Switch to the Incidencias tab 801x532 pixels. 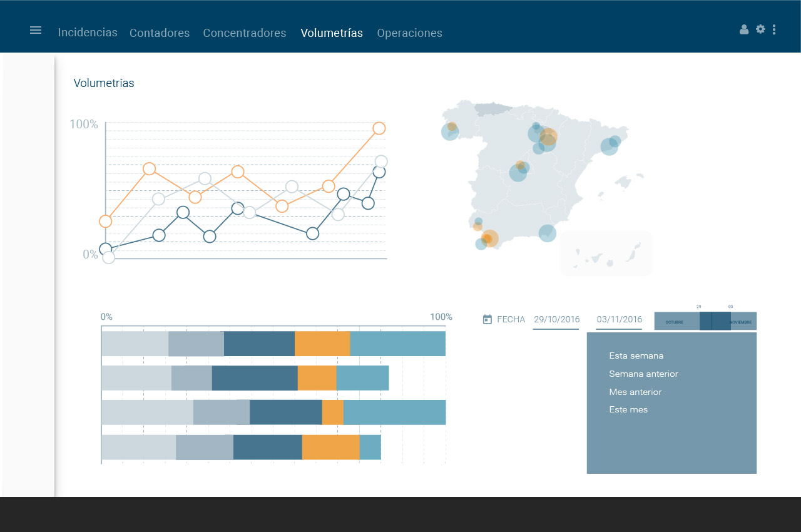pyautogui.click(x=88, y=33)
